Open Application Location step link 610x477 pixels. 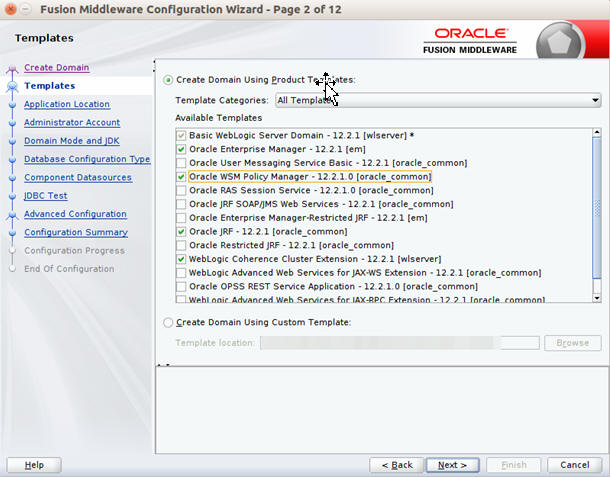pos(67,104)
